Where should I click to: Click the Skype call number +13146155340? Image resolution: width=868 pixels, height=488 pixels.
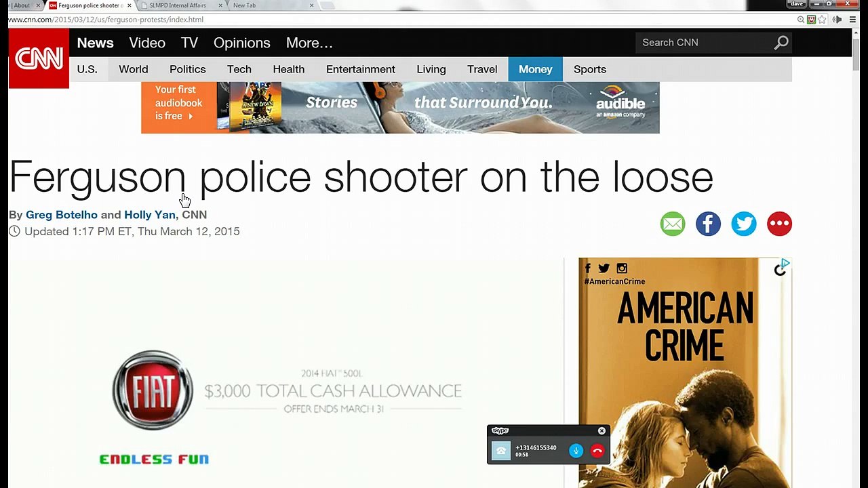(536, 448)
